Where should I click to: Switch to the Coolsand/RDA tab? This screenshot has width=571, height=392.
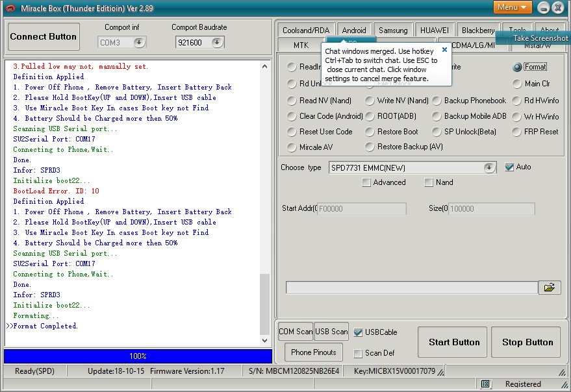coord(306,31)
